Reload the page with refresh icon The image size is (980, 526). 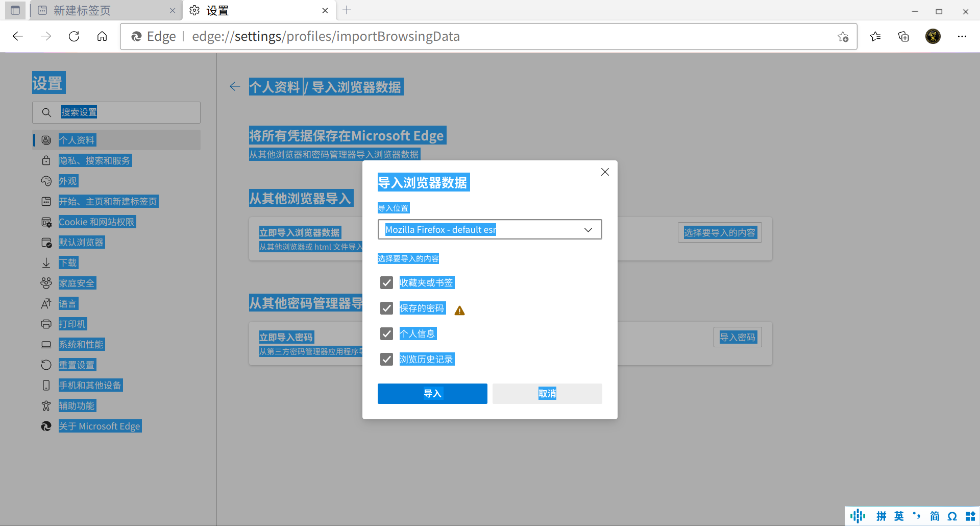[x=74, y=36]
